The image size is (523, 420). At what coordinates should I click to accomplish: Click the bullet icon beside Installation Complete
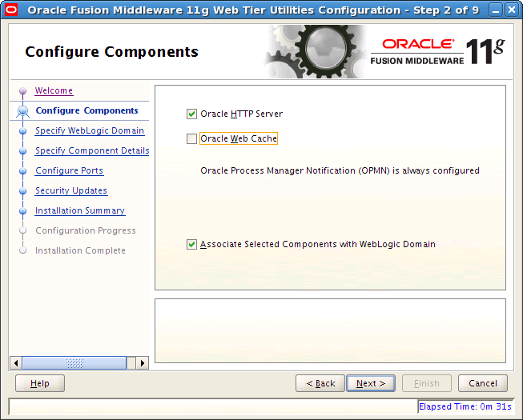[x=22, y=250]
